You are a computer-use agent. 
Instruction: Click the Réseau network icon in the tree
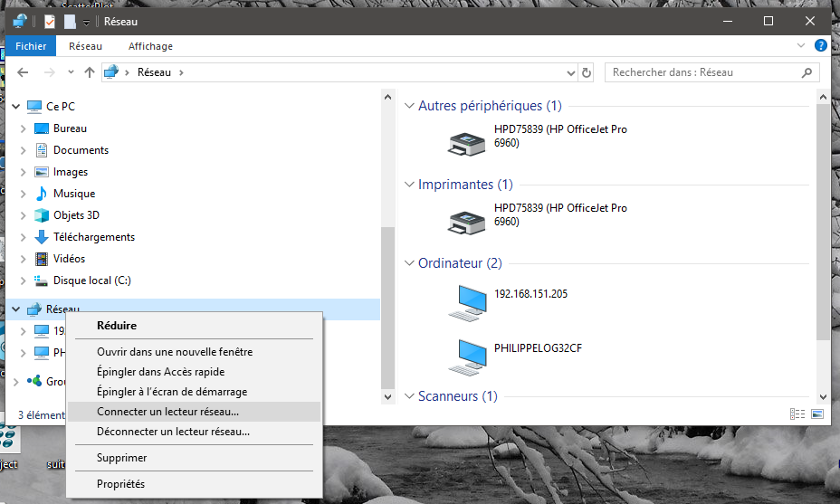point(34,309)
